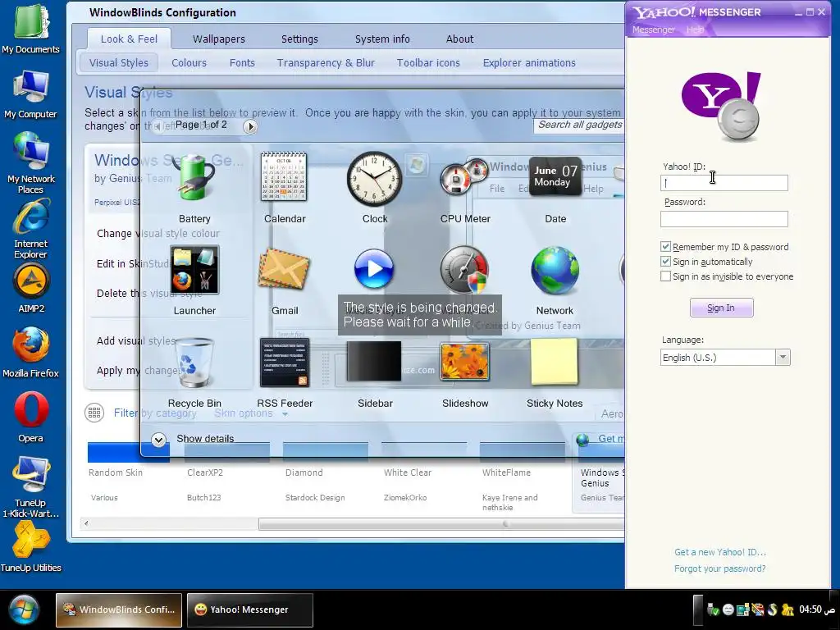Image resolution: width=840 pixels, height=630 pixels.
Task: Launch Opera from the desktop
Action: [x=30, y=418]
